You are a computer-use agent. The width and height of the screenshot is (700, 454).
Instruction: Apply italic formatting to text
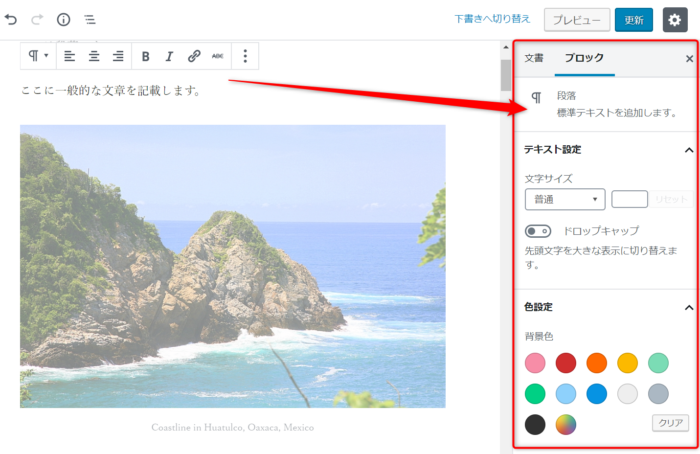pos(169,56)
